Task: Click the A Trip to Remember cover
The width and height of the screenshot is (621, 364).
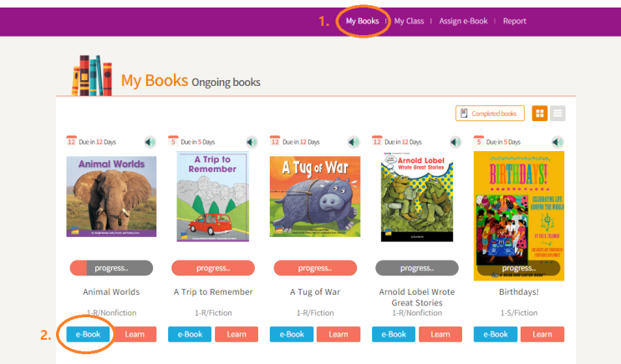Action: pyautogui.click(x=212, y=196)
